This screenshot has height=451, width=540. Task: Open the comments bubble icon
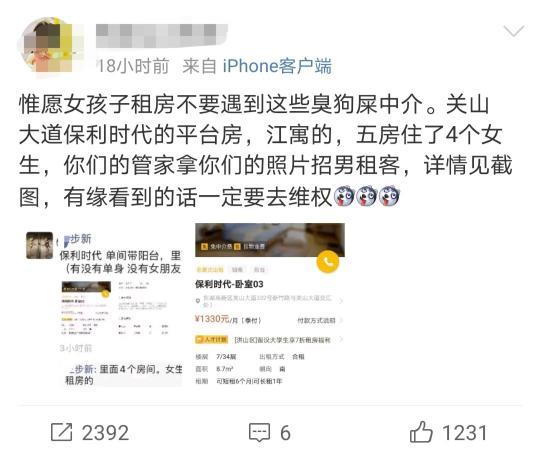point(259,432)
